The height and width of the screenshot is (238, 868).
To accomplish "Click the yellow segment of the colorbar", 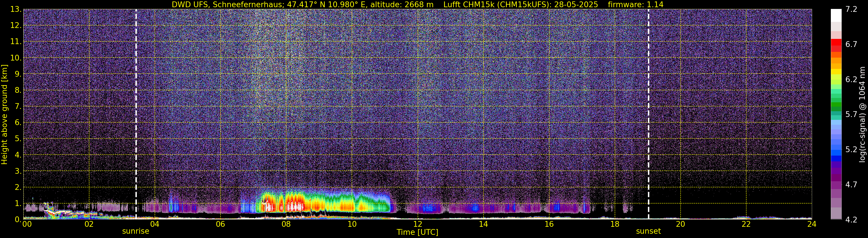I will (836, 72).
